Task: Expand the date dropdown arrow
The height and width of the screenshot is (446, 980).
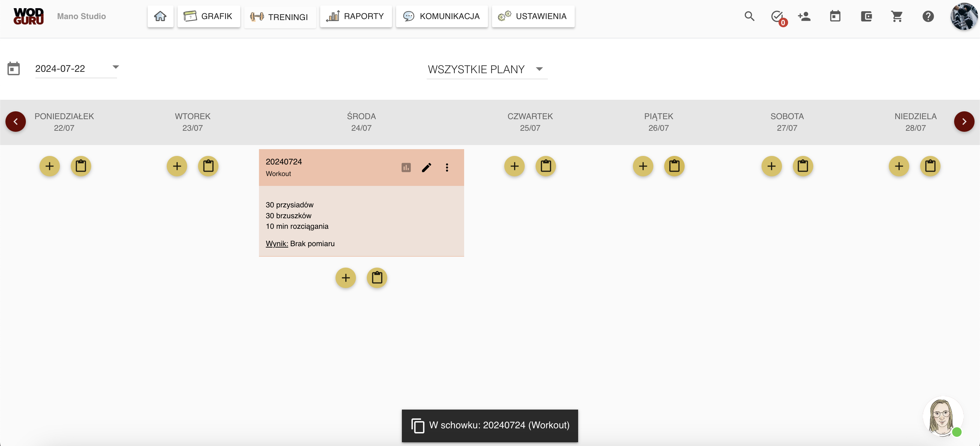Action: (116, 67)
